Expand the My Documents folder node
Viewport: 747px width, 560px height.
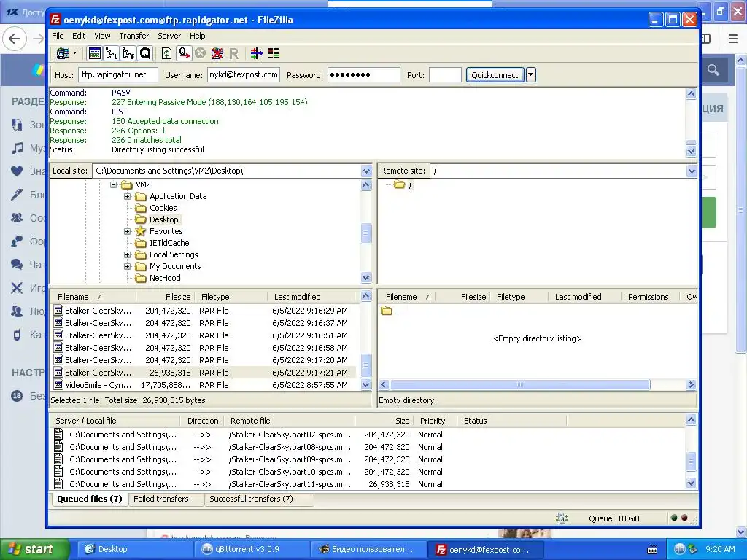pyautogui.click(x=127, y=266)
